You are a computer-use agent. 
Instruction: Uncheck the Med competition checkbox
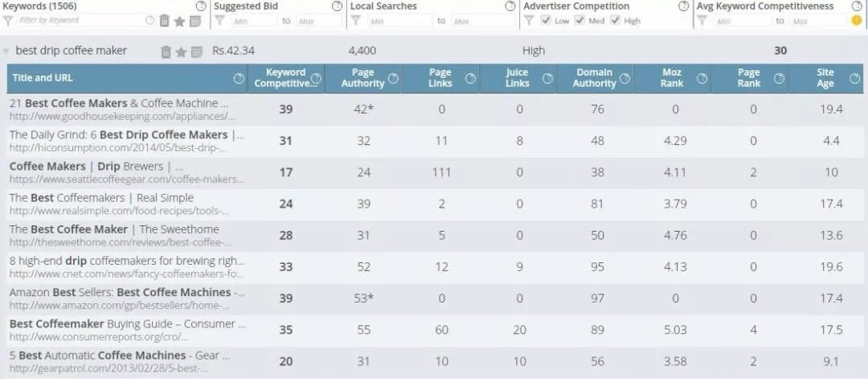(580, 20)
